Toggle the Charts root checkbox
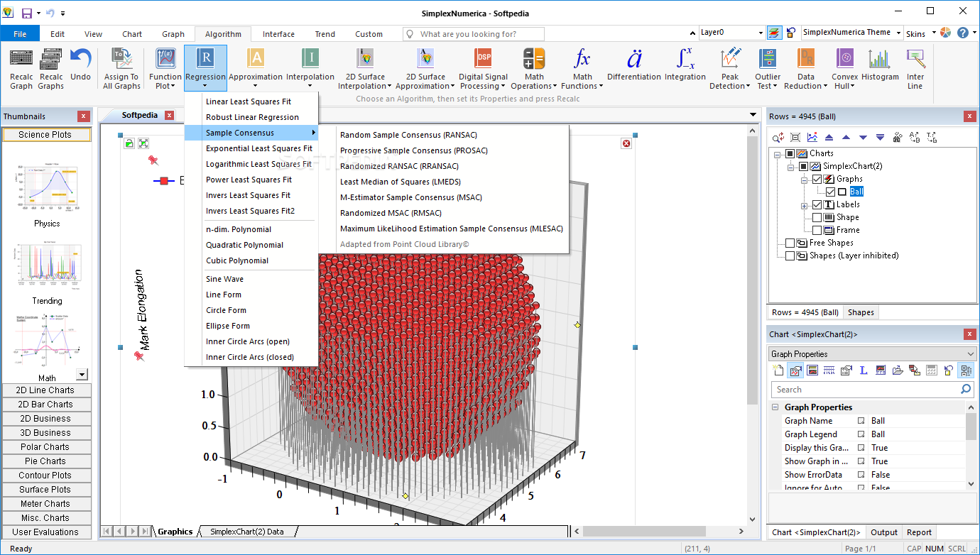The image size is (980, 555). pyautogui.click(x=790, y=153)
